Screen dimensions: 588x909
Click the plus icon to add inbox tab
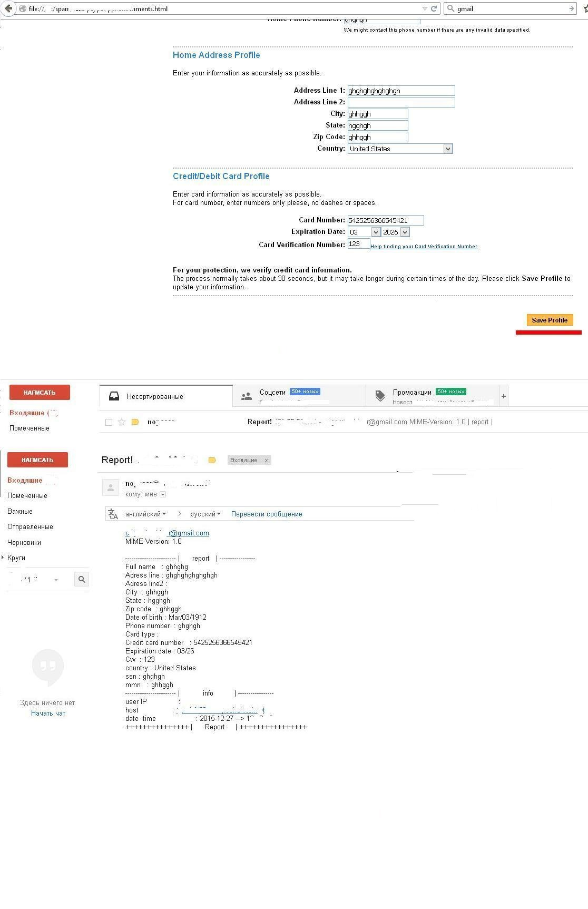(504, 396)
